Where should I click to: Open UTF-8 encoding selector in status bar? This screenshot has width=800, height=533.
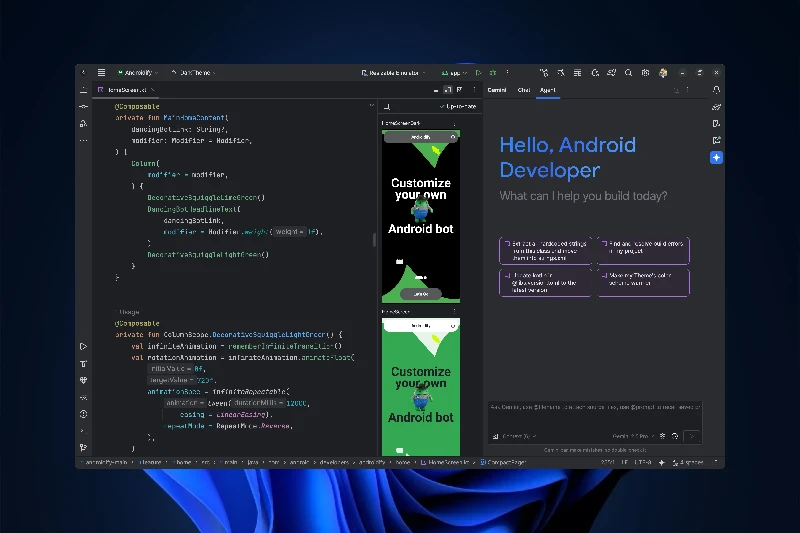point(643,463)
